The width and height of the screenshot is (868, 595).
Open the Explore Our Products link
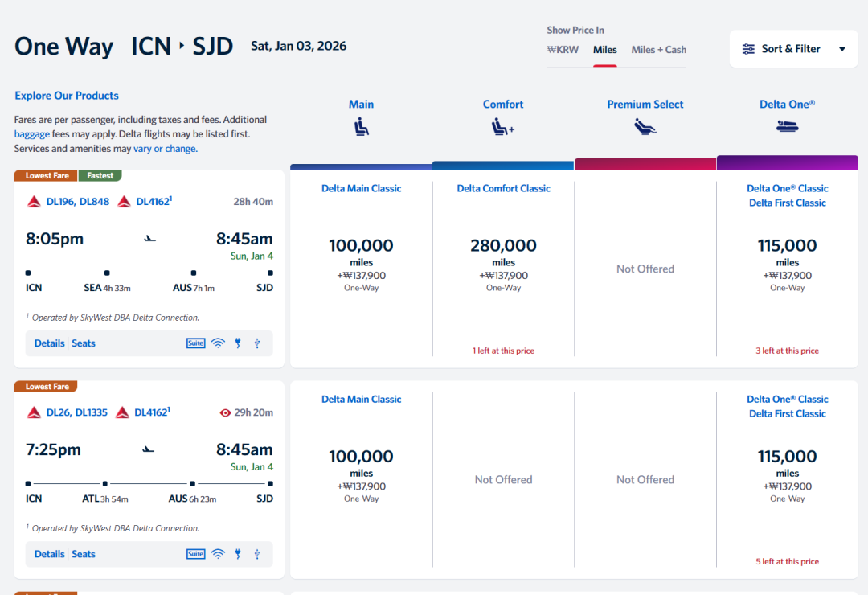pos(67,96)
